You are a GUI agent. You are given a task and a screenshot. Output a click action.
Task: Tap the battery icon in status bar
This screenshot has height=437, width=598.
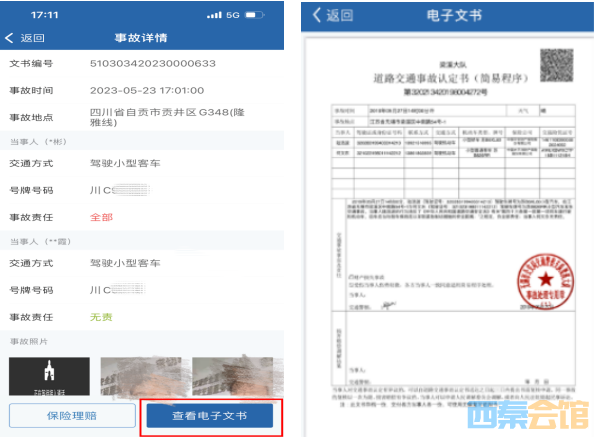(x=254, y=15)
